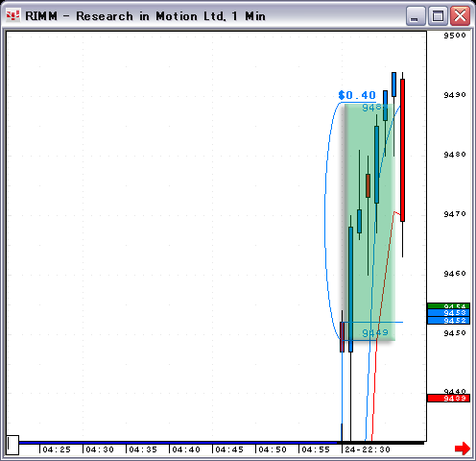Image resolution: width=476 pixels, height=461 pixels.
Task: Click the 24-22:30 time axis label
Action: 368,449
